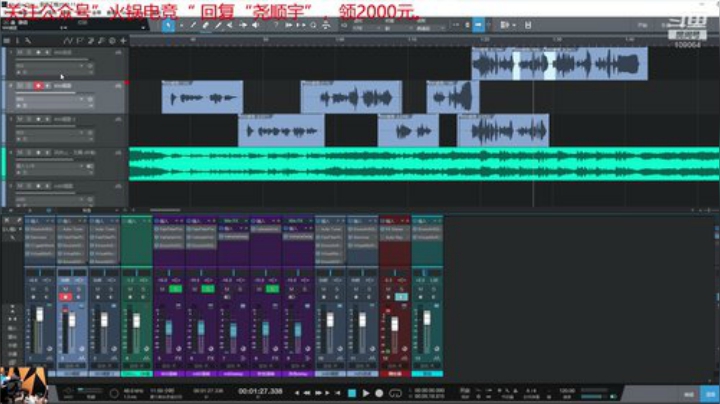Select the Eraser tool
The width and height of the screenshot is (720, 404).
tap(206, 25)
